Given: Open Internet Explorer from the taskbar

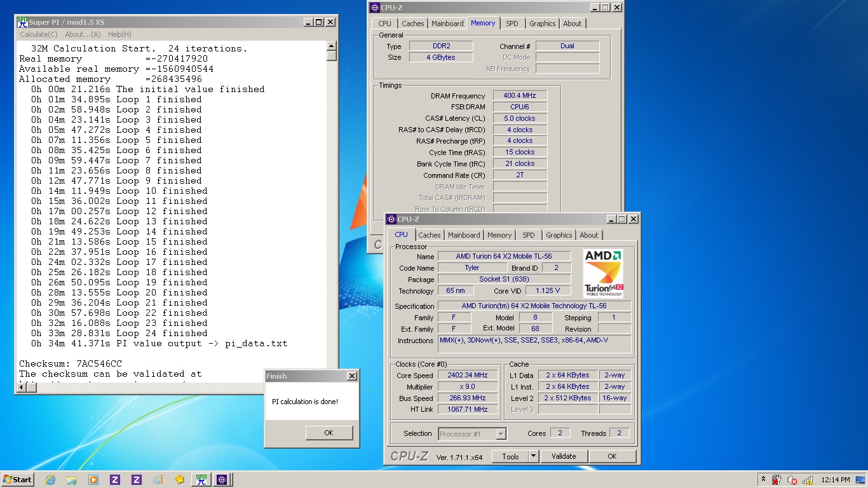Looking at the screenshot, I should (x=50, y=480).
